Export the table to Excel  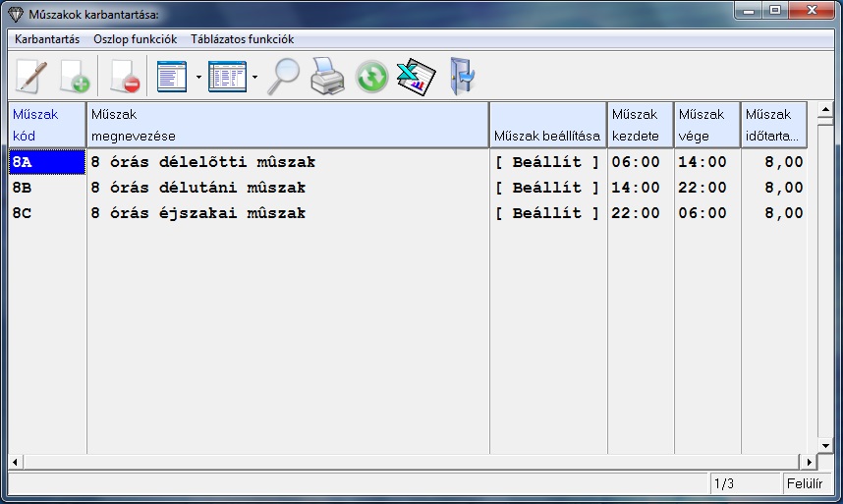coord(415,76)
